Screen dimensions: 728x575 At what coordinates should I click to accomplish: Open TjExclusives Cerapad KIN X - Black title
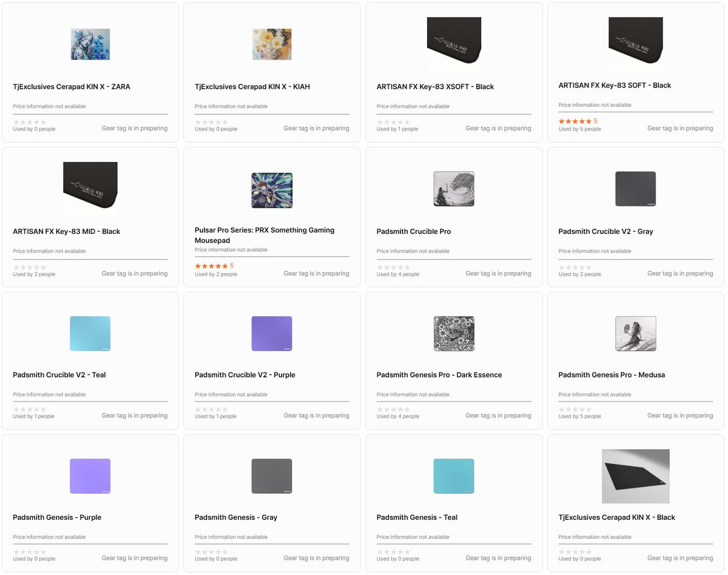617,517
